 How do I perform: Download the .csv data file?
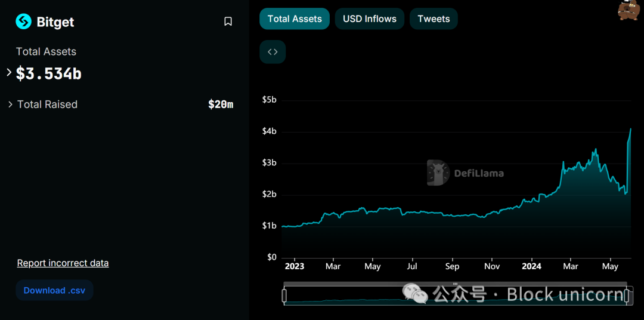point(55,290)
